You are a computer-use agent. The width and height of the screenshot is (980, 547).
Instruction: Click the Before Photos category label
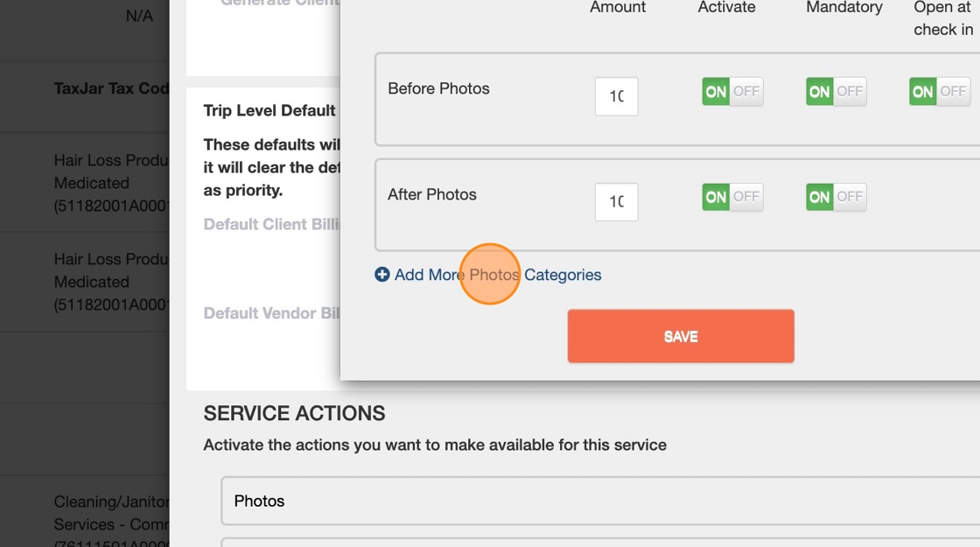pyautogui.click(x=438, y=88)
